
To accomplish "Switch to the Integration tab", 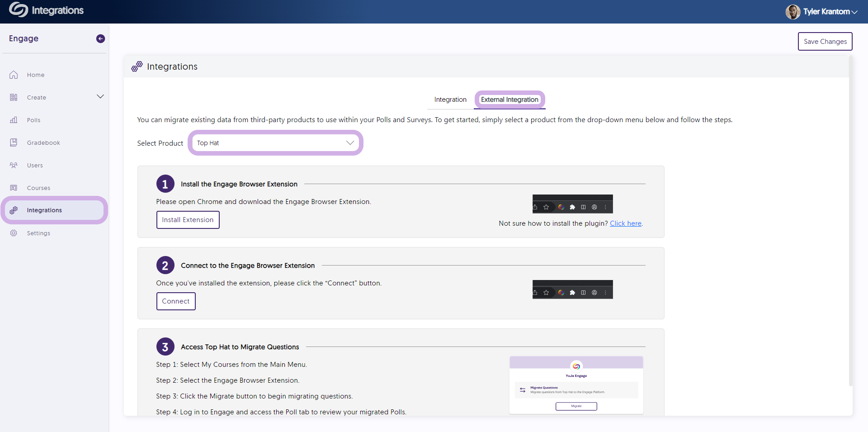I will coord(450,100).
